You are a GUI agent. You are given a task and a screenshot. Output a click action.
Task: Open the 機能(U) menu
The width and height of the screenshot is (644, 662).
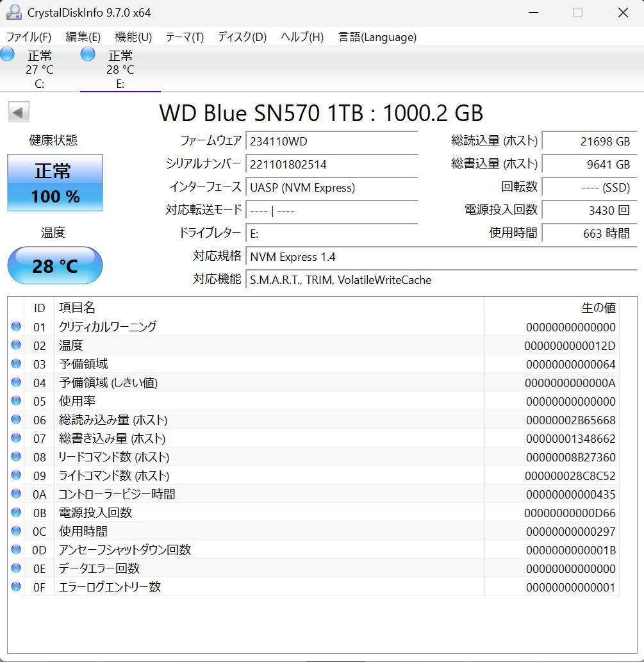click(133, 37)
